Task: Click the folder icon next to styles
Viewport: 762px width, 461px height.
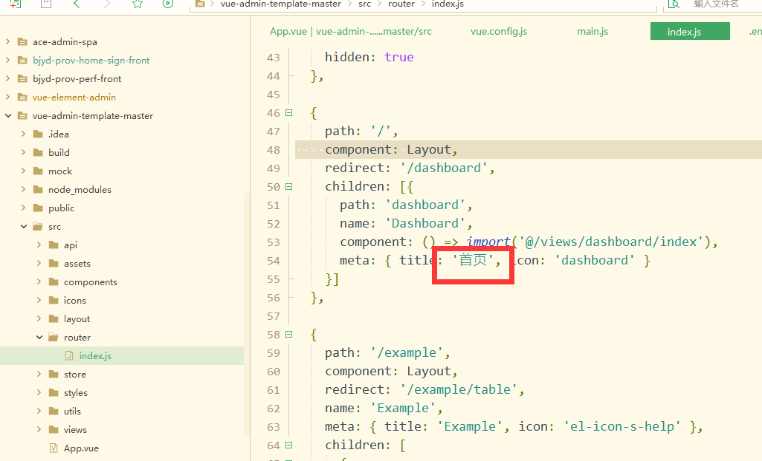Action: click(53, 393)
